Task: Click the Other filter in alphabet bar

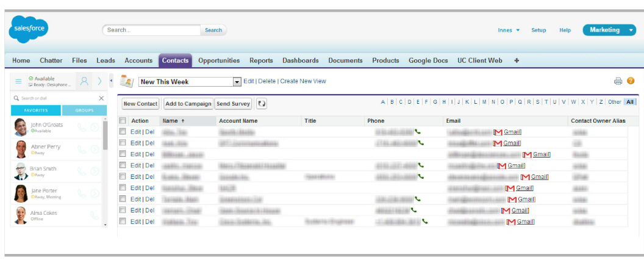Action: [615, 102]
